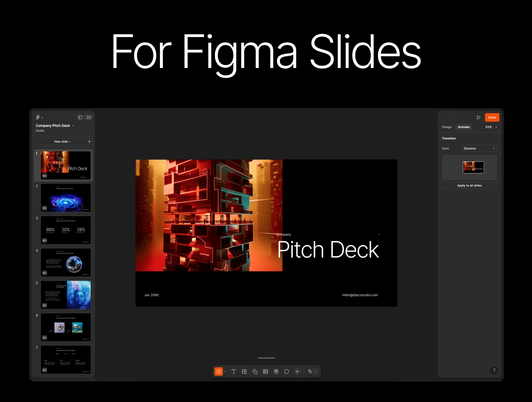Start presentation with the Play button

point(479,117)
